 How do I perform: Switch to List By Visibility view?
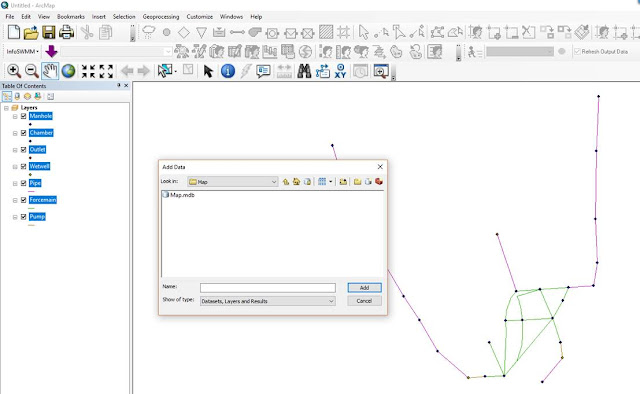pyautogui.click(x=27, y=96)
